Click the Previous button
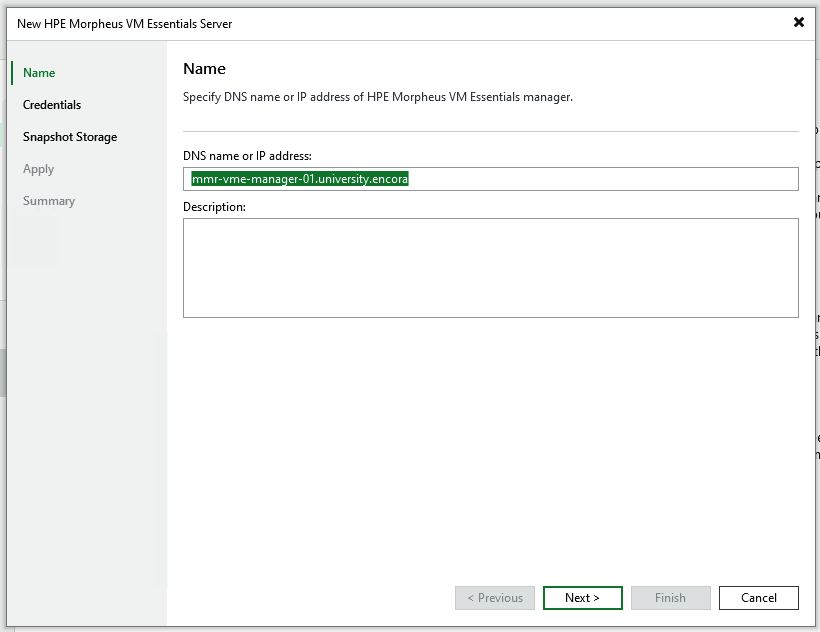Screen dimensions: 820x632 tap(495, 597)
